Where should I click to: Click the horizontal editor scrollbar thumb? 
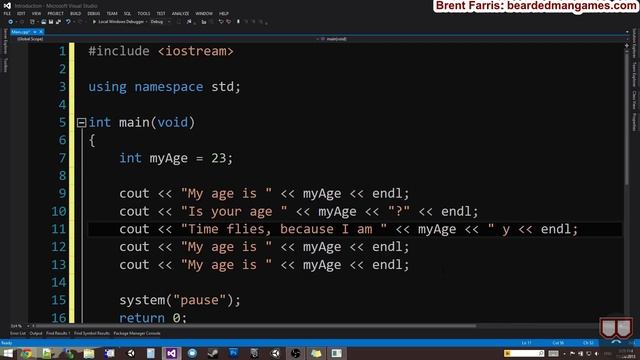(256, 326)
